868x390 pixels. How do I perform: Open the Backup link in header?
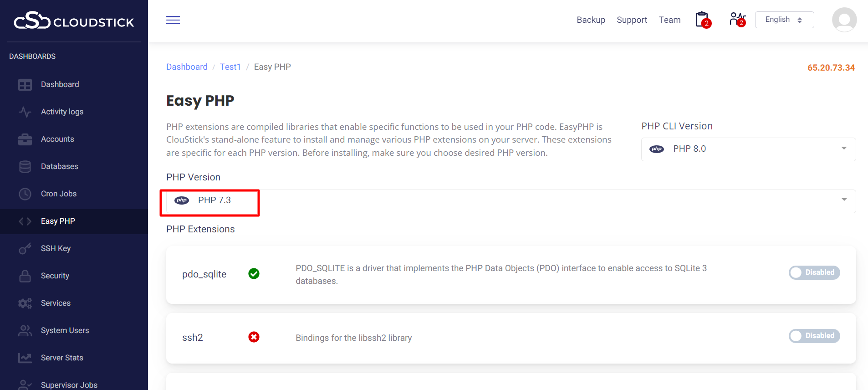pos(591,20)
